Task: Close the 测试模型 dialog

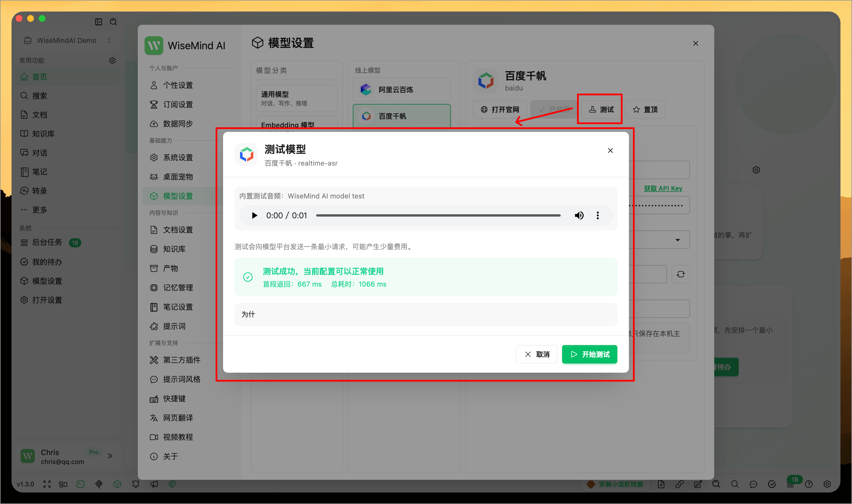Action: click(x=610, y=150)
